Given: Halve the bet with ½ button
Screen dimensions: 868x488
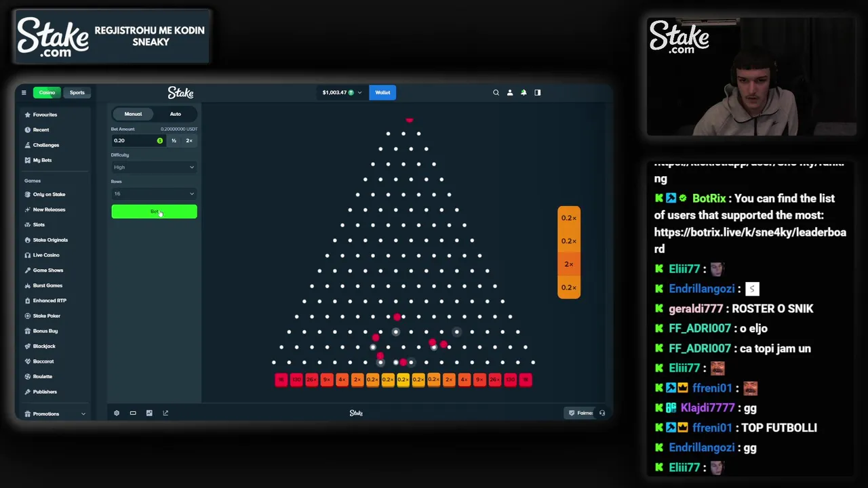Looking at the screenshot, I should 174,140.
